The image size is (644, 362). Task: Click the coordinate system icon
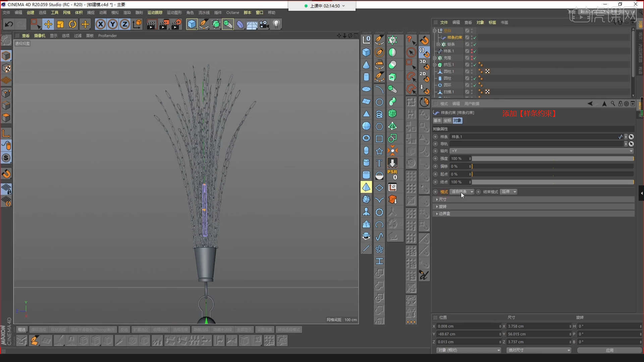click(137, 24)
